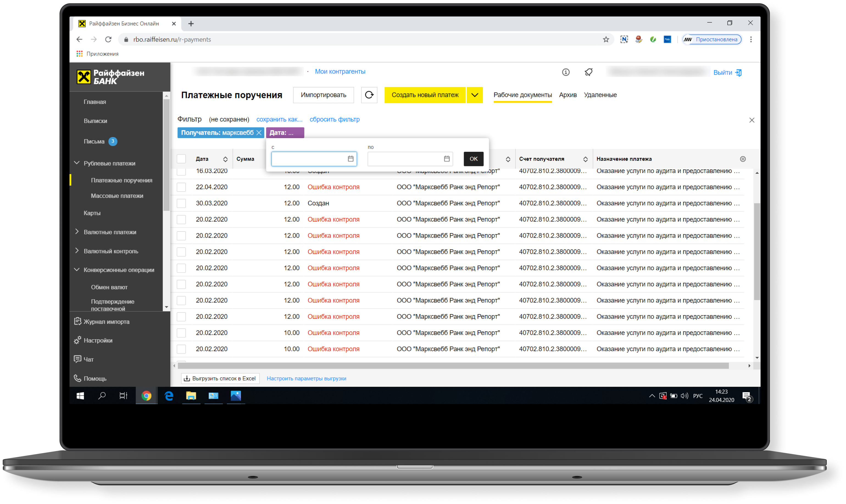Check the first 10.00 amount row checkbox
846x504 pixels.
182,333
